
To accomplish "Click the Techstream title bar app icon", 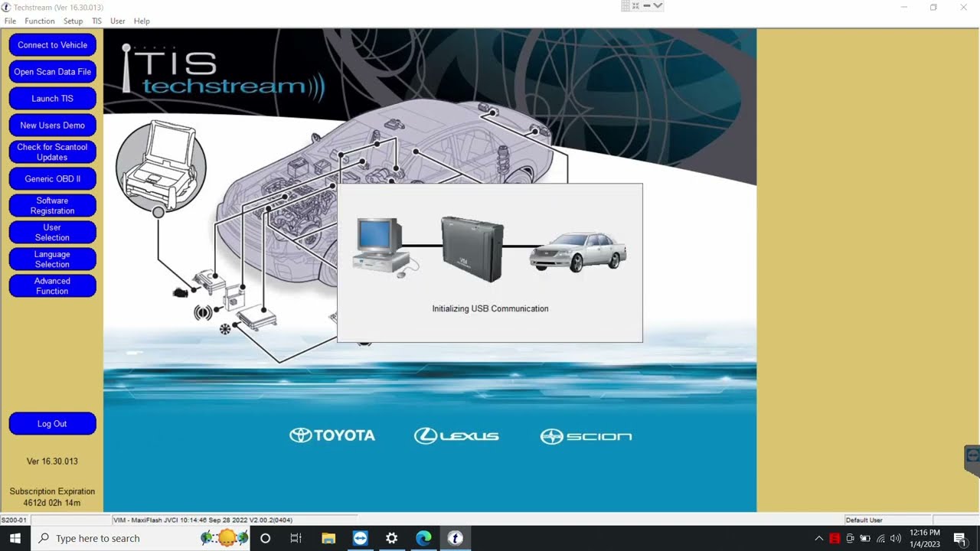I will pyautogui.click(x=6, y=7).
